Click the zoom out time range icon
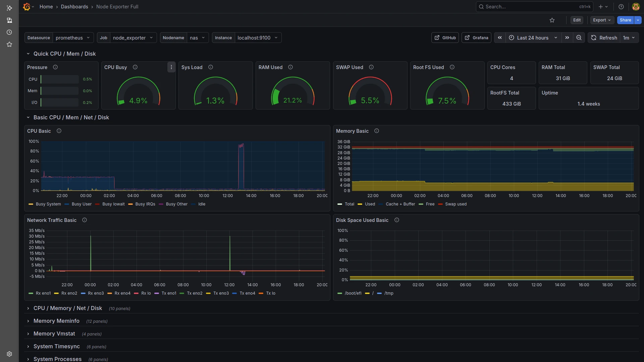Viewport: 644px width, 362px height. (x=579, y=38)
